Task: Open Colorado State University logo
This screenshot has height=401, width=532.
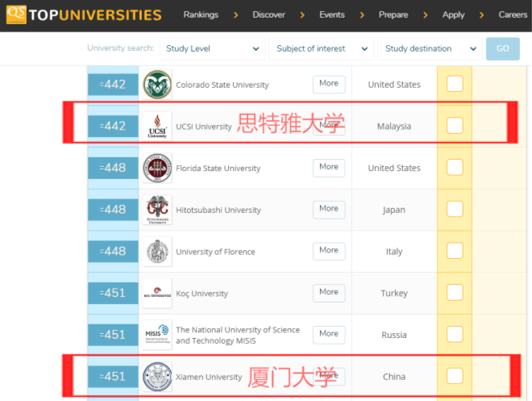Action: tap(157, 85)
